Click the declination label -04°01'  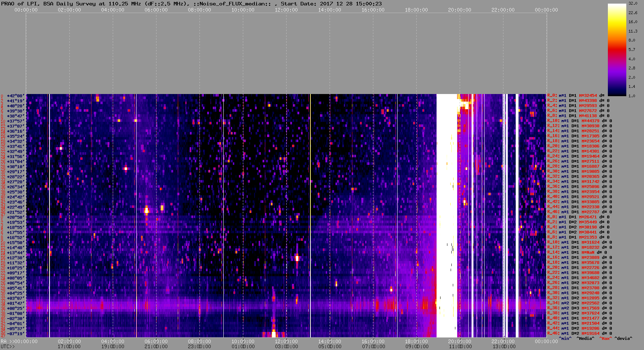pyautogui.click(x=16, y=324)
